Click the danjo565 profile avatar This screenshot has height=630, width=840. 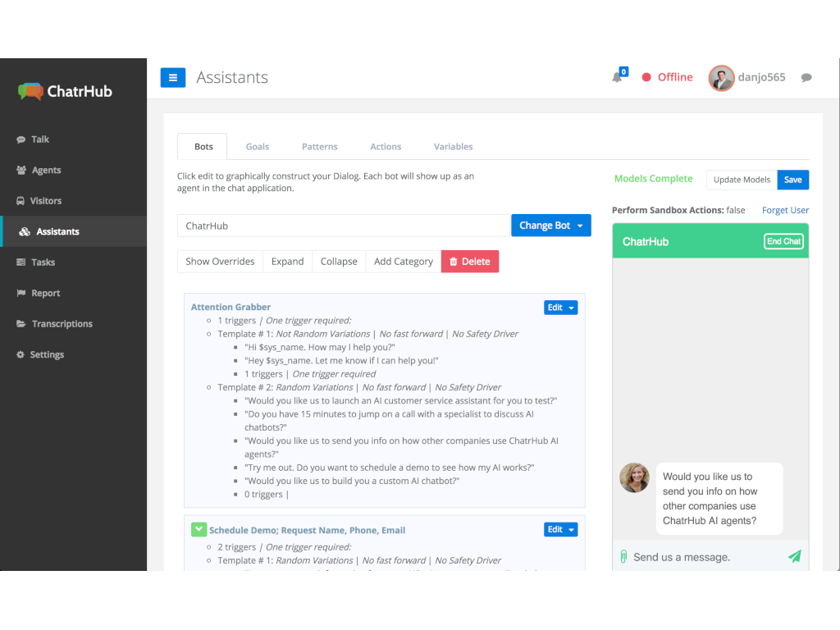pos(721,78)
